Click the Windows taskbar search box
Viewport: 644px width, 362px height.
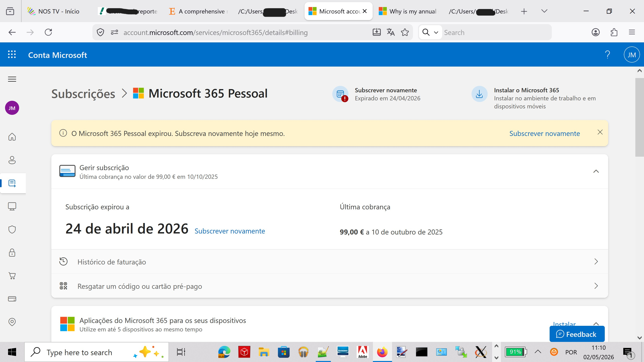pyautogui.click(x=97, y=352)
